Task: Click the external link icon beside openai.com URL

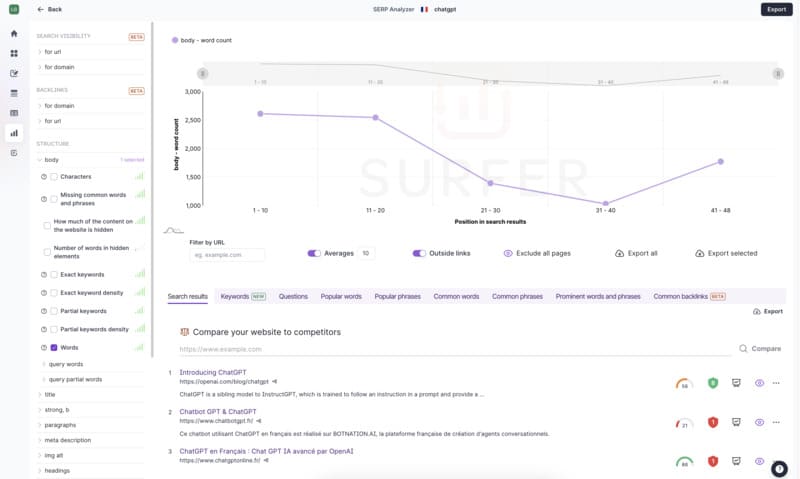Action: click(274, 382)
